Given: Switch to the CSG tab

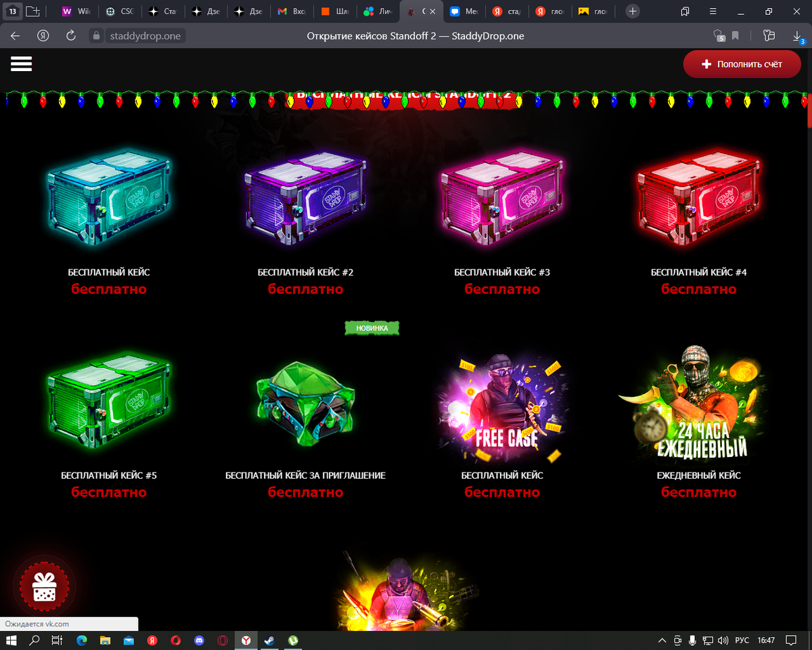Looking at the screenshot, I should coord(120,12).
